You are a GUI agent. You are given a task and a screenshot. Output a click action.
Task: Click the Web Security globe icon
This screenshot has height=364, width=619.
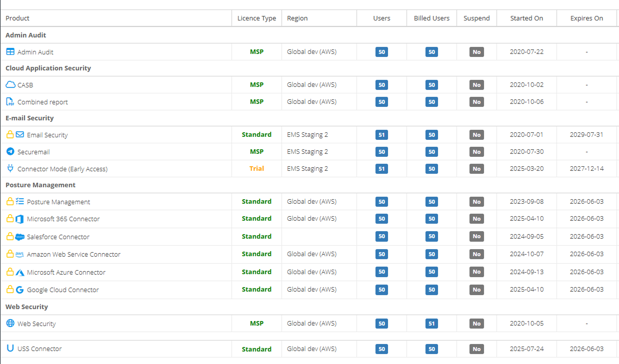coord(10,323)
